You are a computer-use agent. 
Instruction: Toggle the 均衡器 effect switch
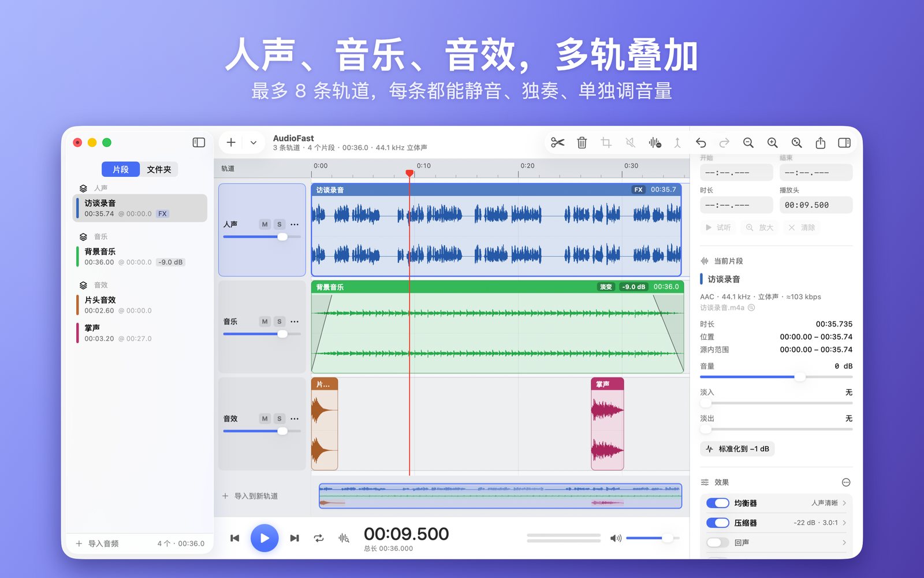pyautogui.click(x=718, y=503)
